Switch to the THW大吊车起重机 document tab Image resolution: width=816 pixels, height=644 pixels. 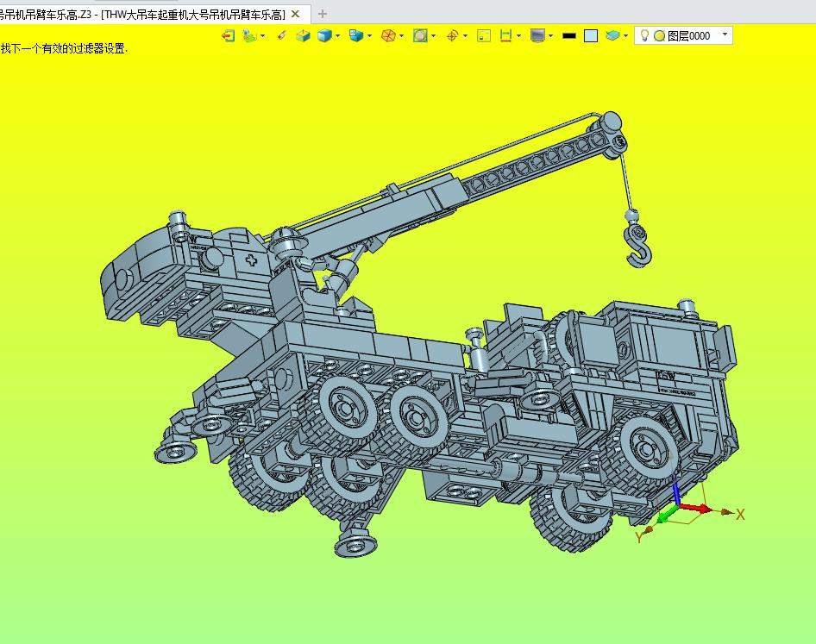point(142,14)
